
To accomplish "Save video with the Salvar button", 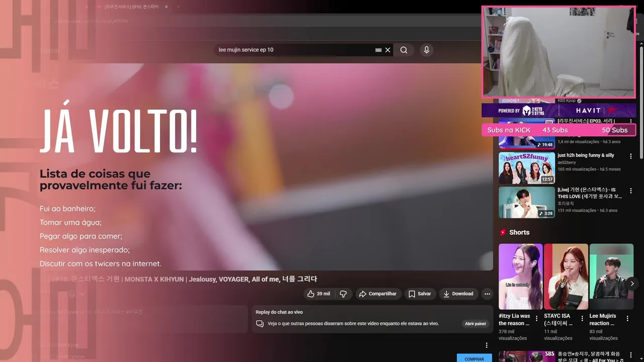I will coord(420,294).
